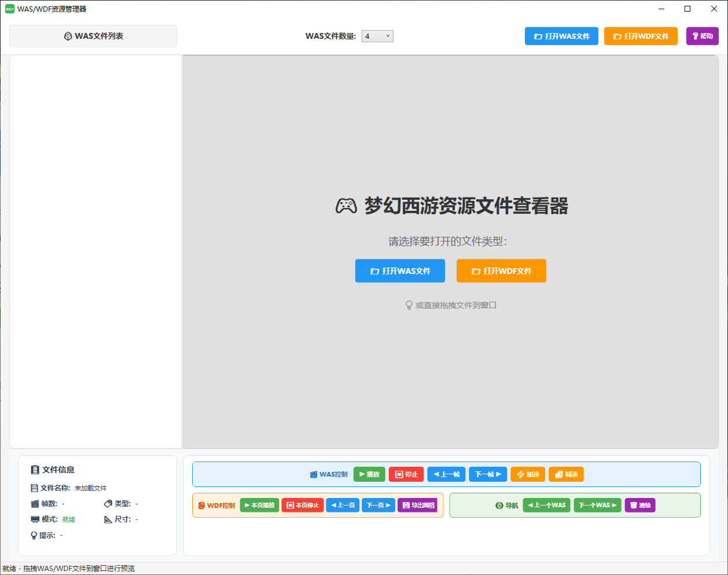Viewport: 728px width, 575px height.
Task: Click the WDF控制 label text
Action: pos(221,506)
